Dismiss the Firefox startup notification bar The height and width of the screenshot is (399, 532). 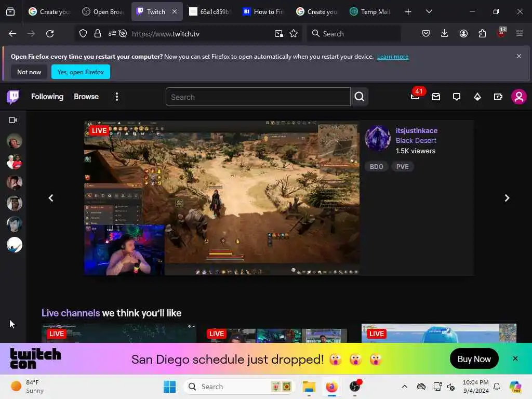pyautogui.click(x=519, y=56)
